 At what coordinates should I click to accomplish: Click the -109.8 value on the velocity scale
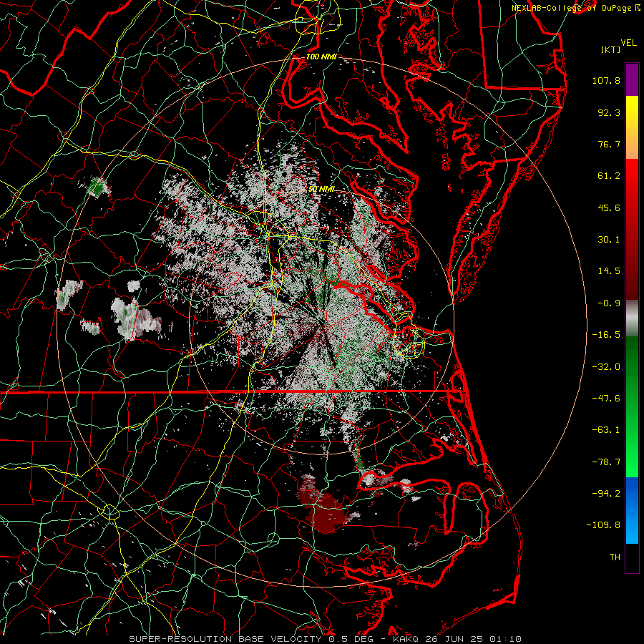point(603,525)
